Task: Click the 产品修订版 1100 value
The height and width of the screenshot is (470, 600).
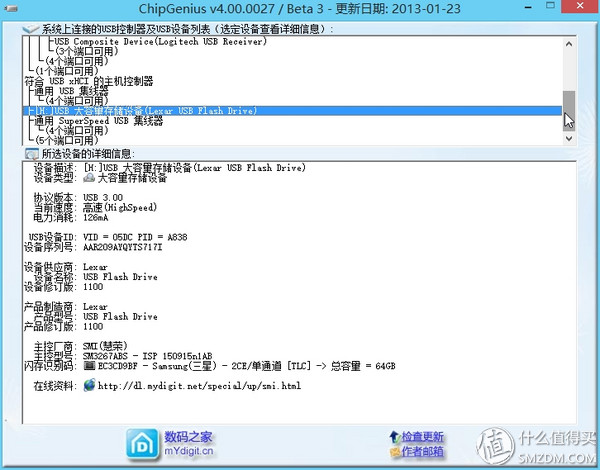Action: click(x=93, y=326)
